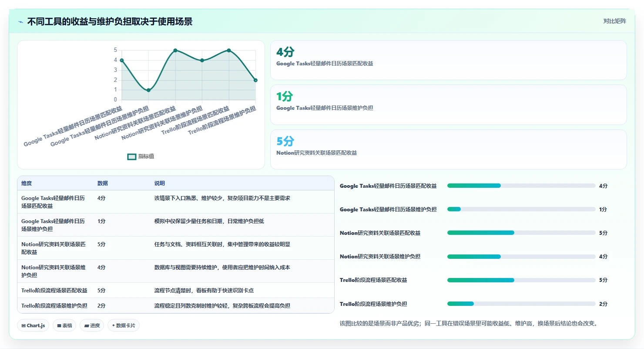
Task: Click the 进度 chip below the table
Action: click(92, 325)
